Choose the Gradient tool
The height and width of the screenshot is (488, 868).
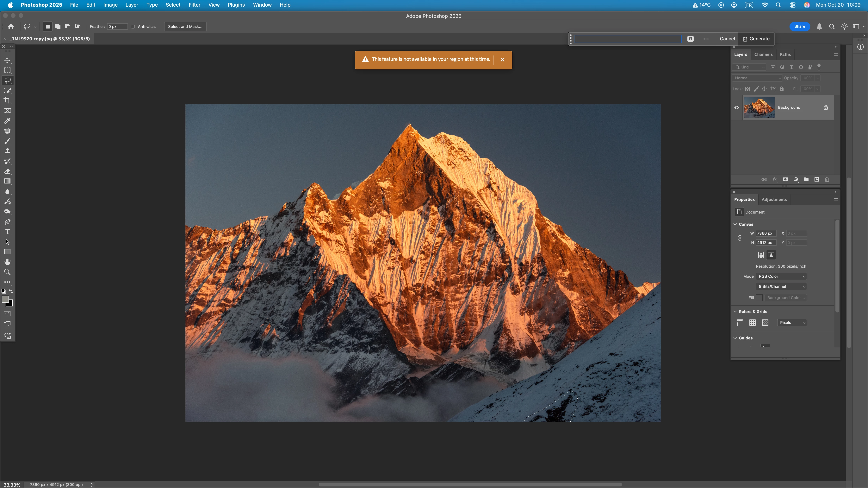coord(7,181)
